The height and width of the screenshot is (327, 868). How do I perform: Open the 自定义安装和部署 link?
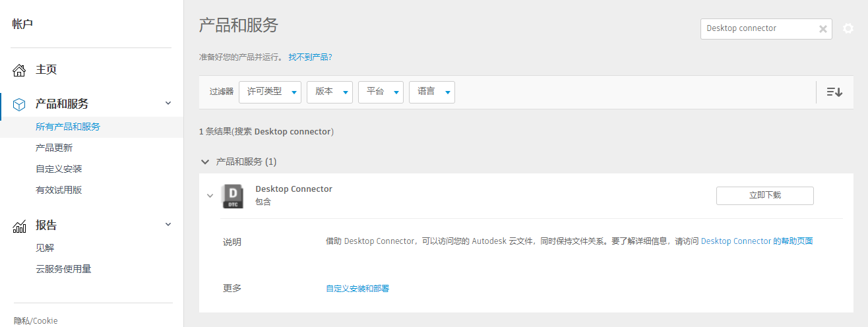tap(357, 289)
